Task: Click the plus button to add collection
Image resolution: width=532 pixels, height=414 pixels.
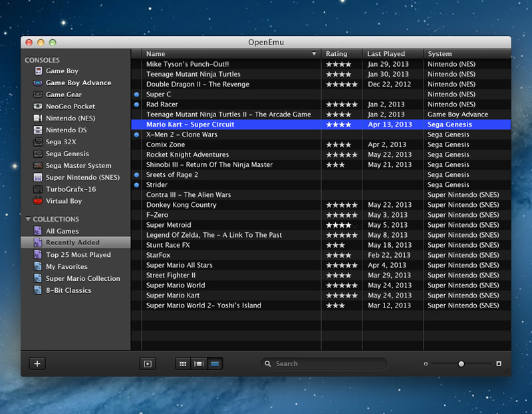Action: [x=37, y=363]
